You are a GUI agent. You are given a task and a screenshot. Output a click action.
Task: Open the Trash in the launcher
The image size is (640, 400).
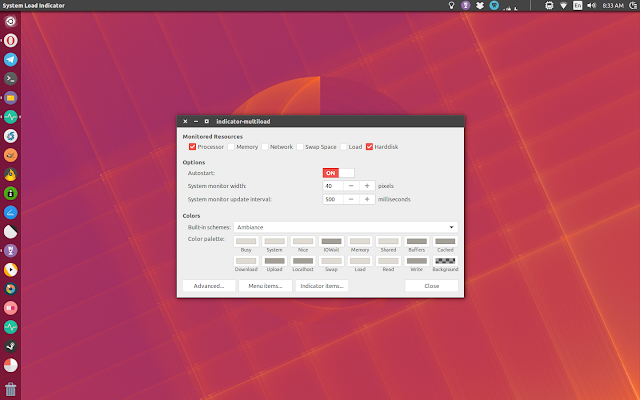11,389
